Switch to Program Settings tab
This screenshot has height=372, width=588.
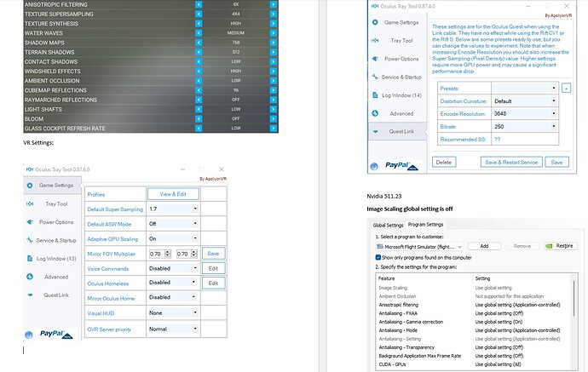425,225
